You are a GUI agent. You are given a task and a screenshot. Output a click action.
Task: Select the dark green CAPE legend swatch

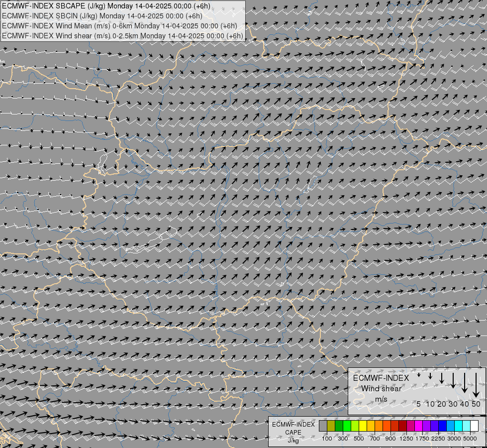(339, 426)
